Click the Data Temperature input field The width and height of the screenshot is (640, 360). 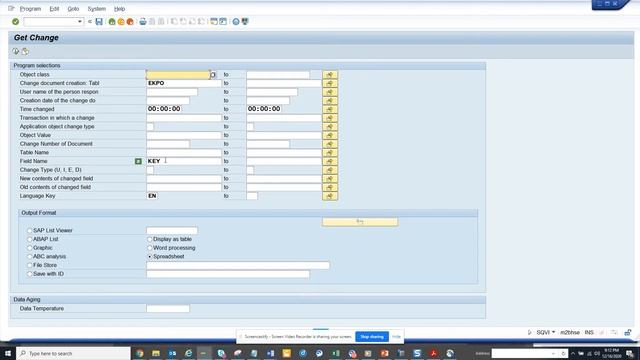[x=168, y=309]
